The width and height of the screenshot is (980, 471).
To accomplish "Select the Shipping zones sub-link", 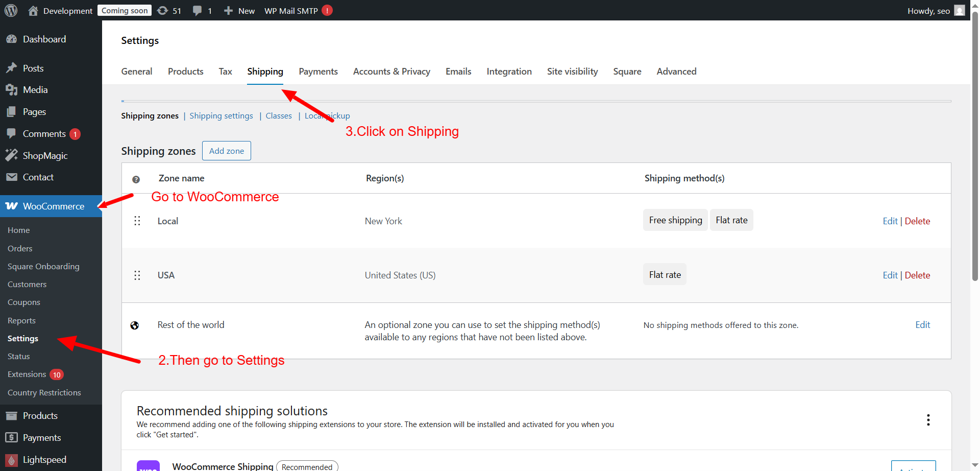I will (x=150, y=116).
